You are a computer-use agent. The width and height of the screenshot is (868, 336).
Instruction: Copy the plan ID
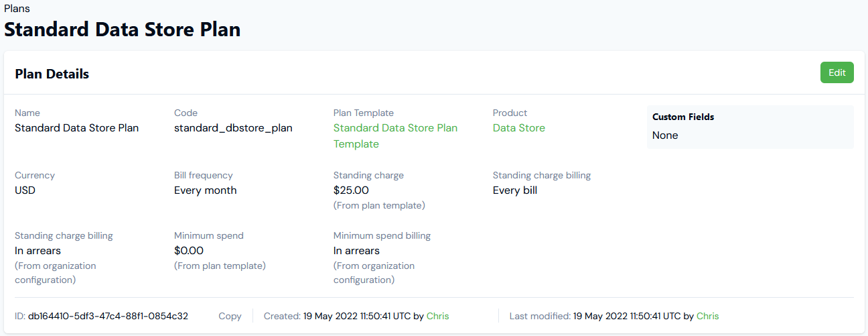click(230, 316)
